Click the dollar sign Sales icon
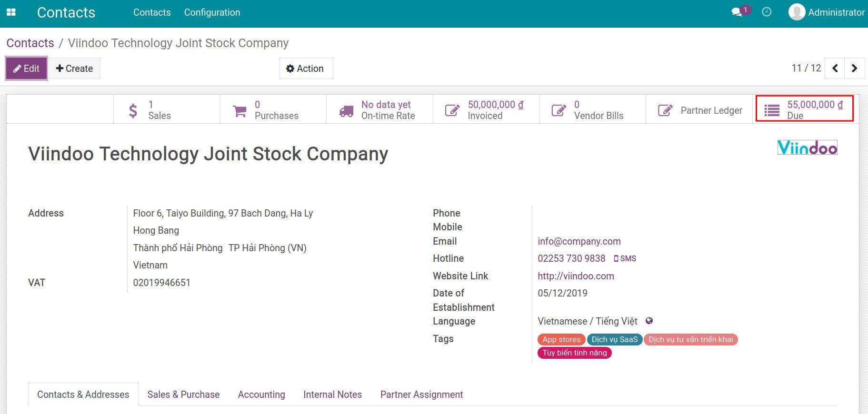Viewport: 868px width, 414px height. point(133,110)
